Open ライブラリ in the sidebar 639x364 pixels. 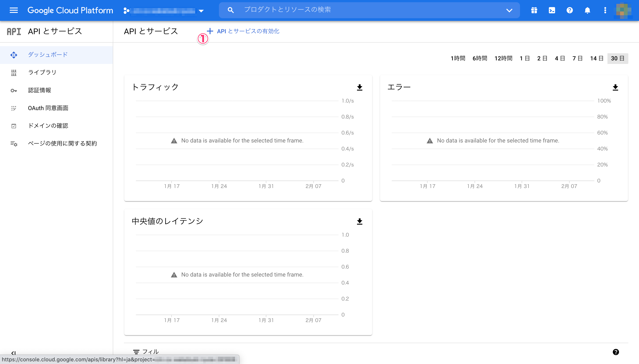42,73
